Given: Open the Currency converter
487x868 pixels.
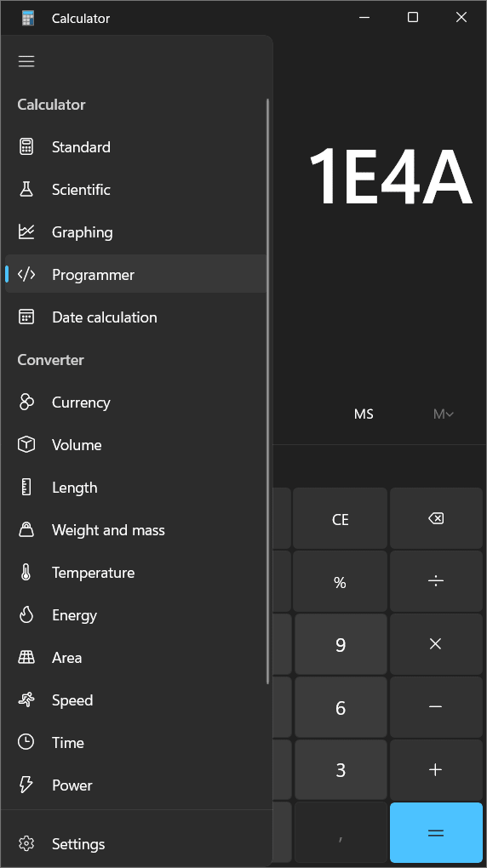Looking at the screenshot, I should (x=135, y=403).
